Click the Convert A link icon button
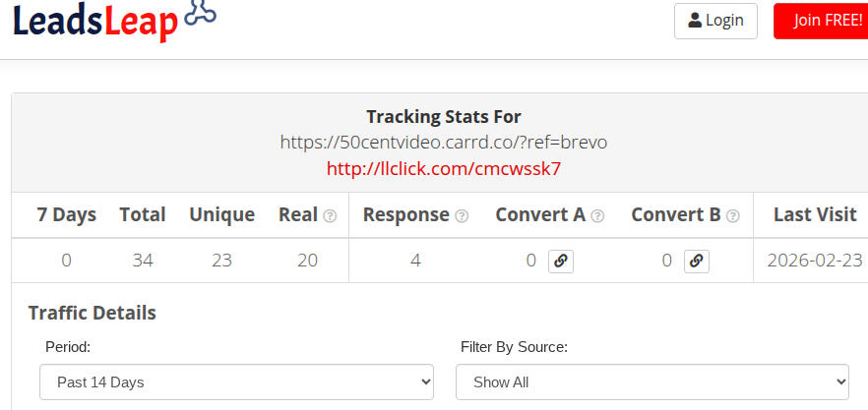Image resolution: width=868 pixels, height=410 pixels. 561,261
